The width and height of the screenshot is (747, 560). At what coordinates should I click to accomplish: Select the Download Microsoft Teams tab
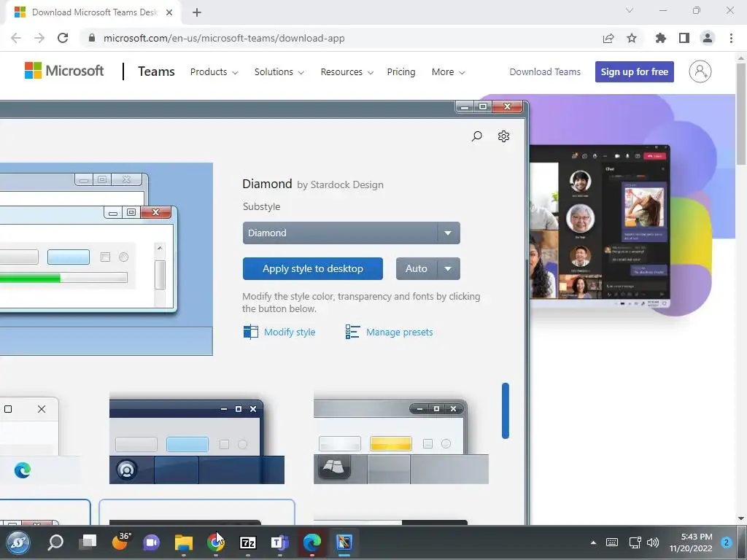point(93,12)
